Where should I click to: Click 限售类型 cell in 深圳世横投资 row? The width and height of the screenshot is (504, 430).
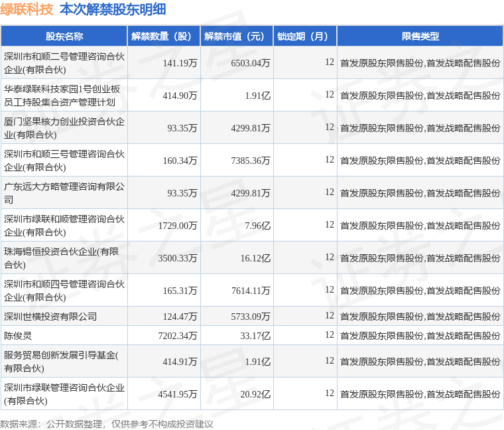tap(420, 317)
